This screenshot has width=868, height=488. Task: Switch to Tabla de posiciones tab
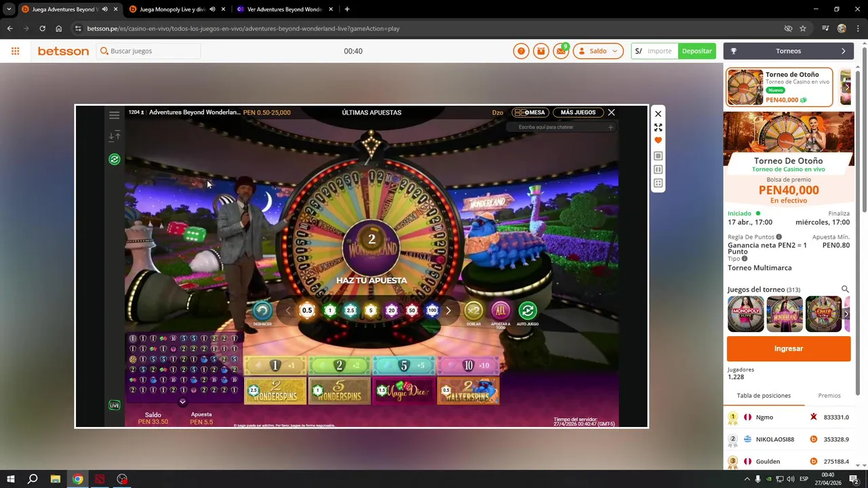point(764,396)
